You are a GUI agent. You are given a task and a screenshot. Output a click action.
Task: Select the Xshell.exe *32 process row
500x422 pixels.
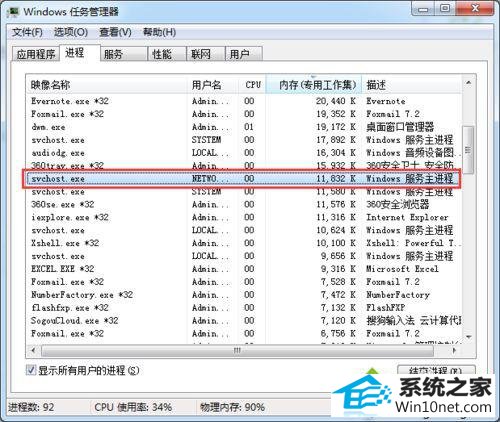pyautogui.click(x=244, y=243)
